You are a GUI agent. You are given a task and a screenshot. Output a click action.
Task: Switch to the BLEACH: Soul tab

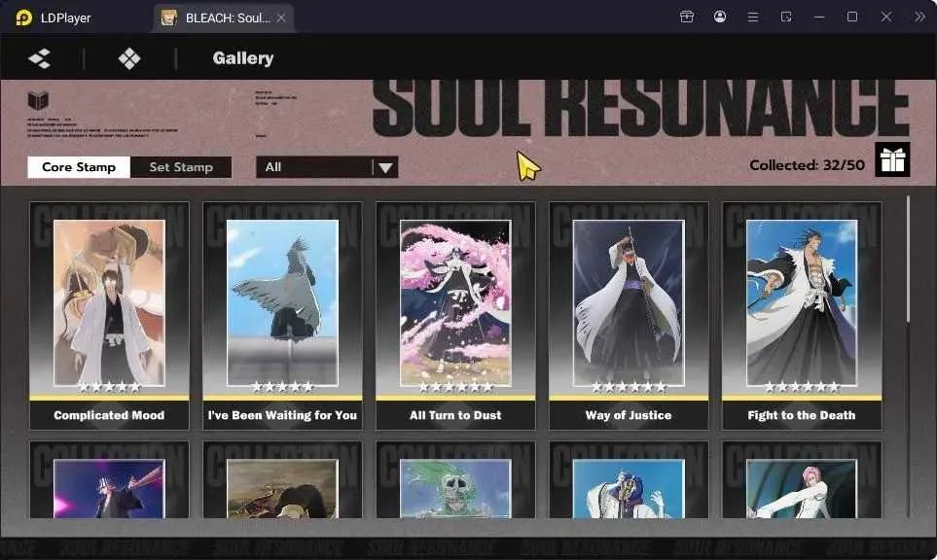pos(222,17)
